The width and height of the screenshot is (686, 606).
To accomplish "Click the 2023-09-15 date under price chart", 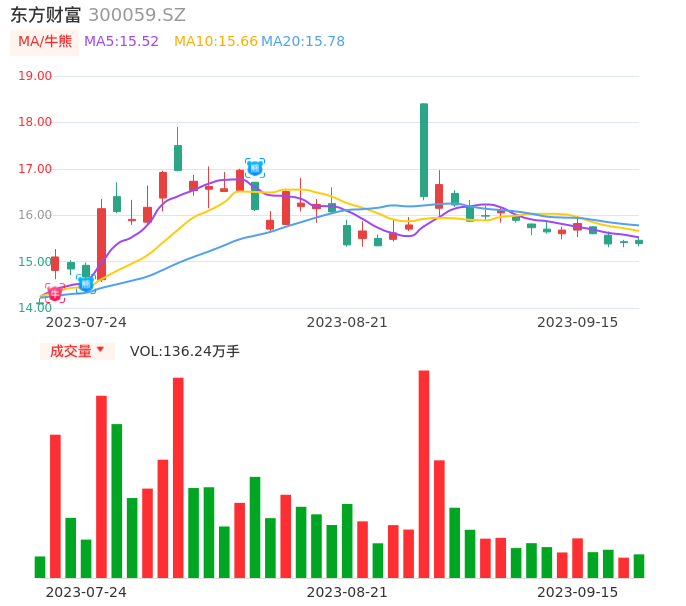I will pos(578,322).
